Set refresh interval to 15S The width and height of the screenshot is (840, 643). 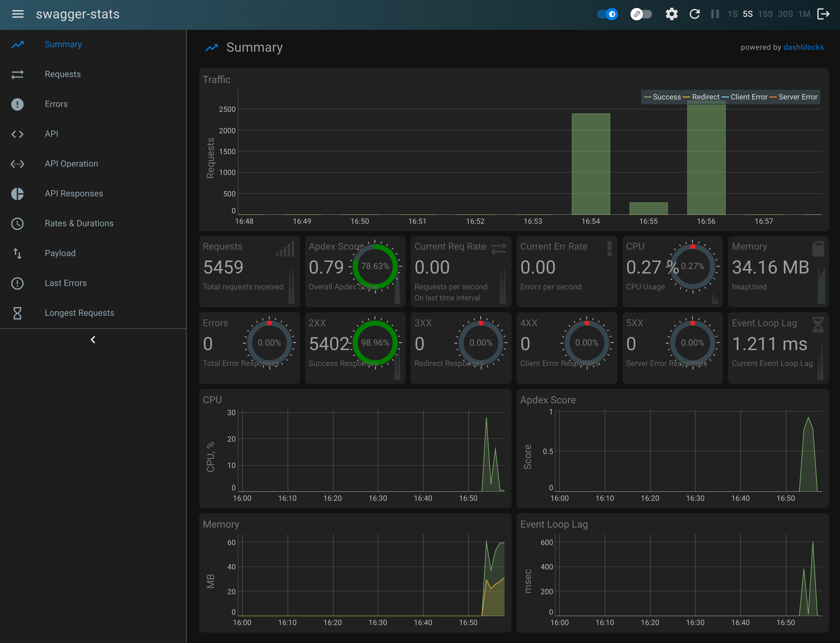(765, 14)
